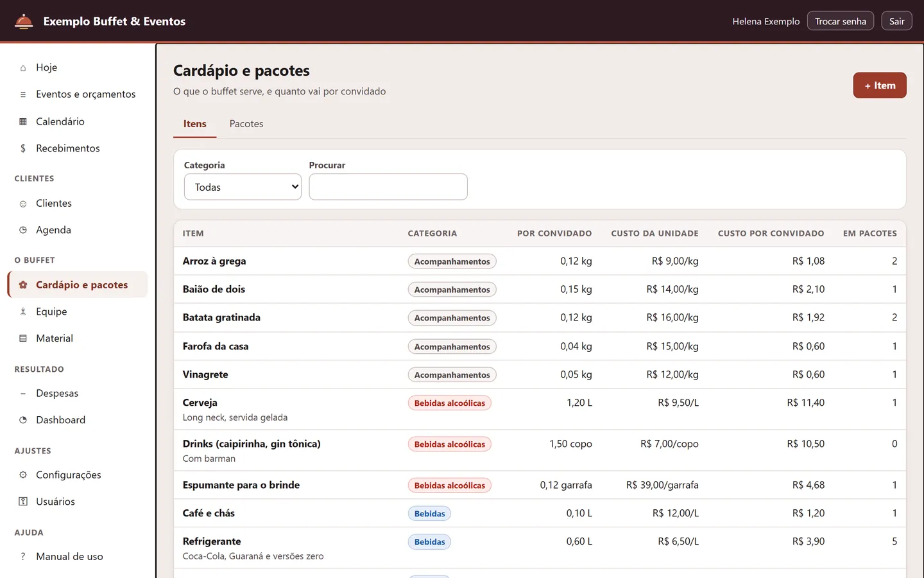
Task: Click the Vinagrete item name
Action: point(205,374)
